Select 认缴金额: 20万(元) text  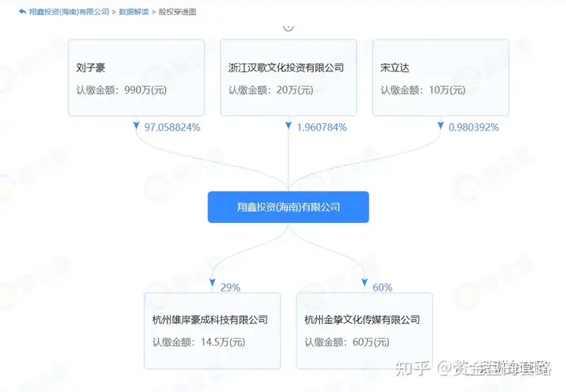click(270, 90)
